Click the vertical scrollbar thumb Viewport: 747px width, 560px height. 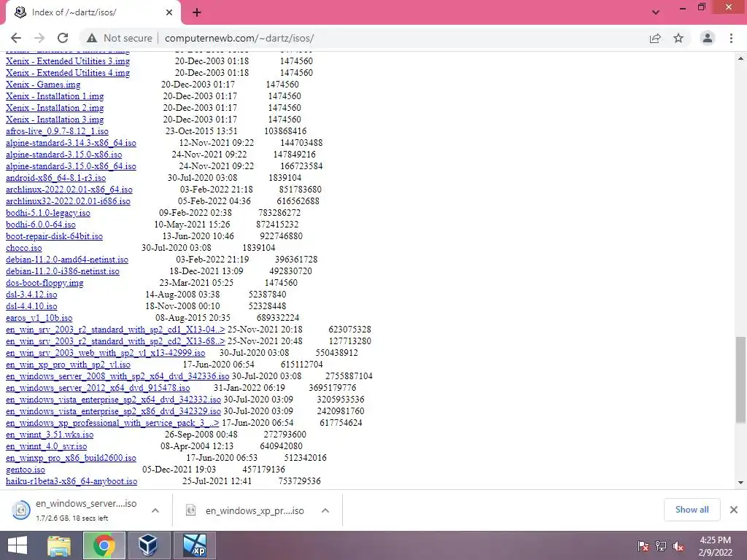[740, 379]
